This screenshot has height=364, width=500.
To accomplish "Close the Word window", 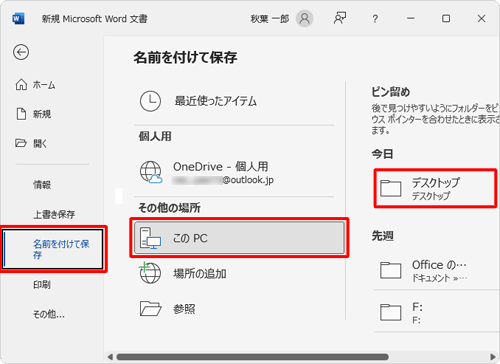I will click(481, 19).
